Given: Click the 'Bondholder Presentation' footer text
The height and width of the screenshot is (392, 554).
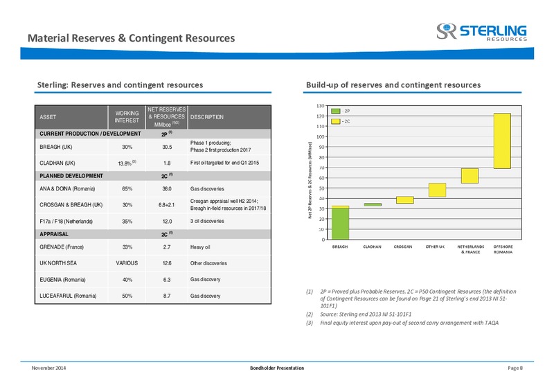Looking at the screenshot, I should coord(277,368).
